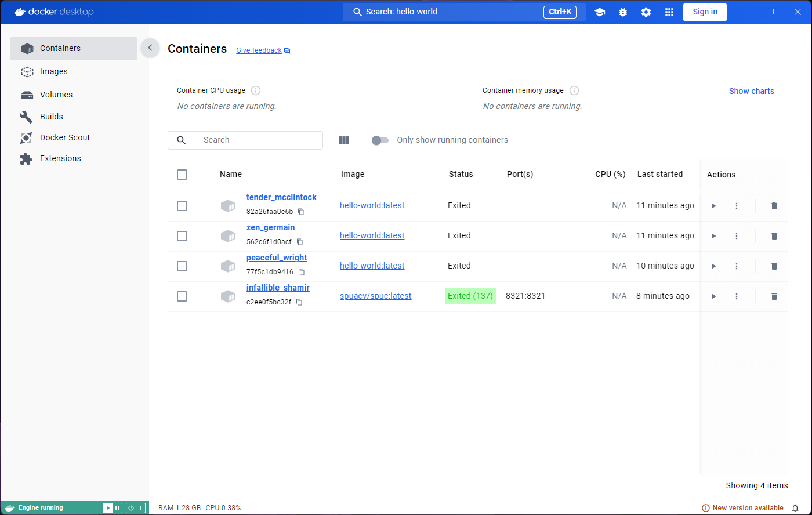Open more actions menu for zen_germain
The height and width of the screenshot is (515, 812).
[x=737, y=236]
